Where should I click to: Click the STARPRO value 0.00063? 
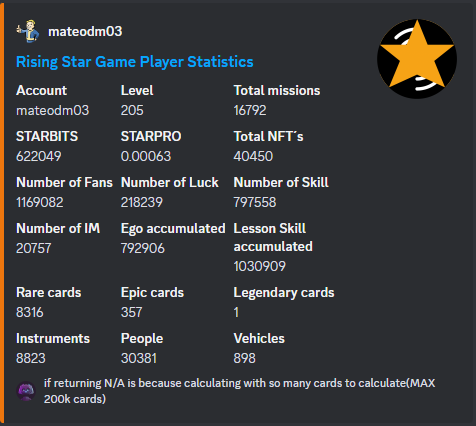point(146,156)
